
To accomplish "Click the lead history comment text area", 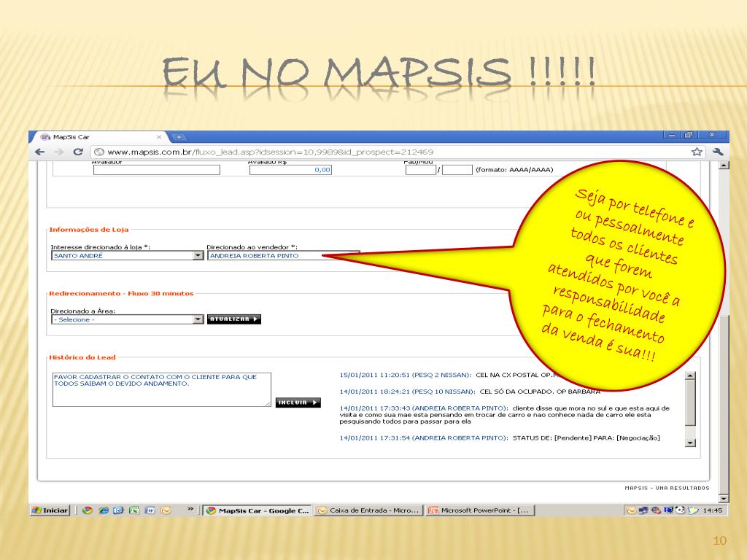I will (161, 389).
